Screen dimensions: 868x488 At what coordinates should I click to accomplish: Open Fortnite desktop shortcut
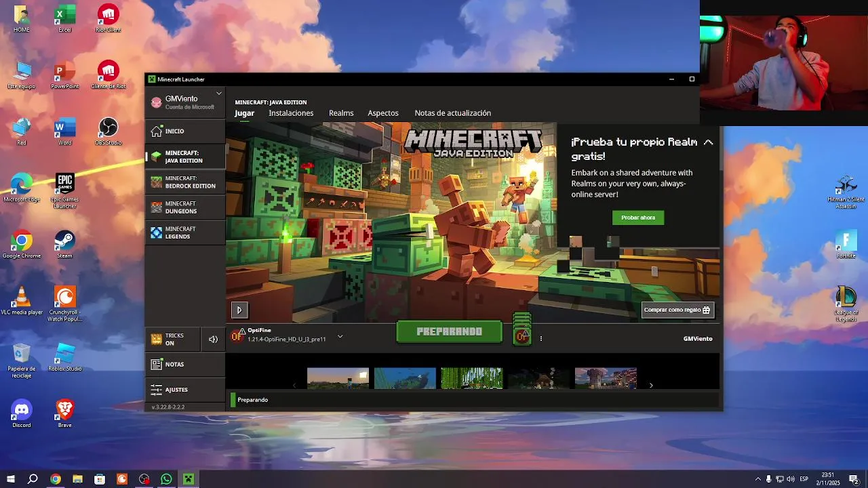click(x=846, y=245)
